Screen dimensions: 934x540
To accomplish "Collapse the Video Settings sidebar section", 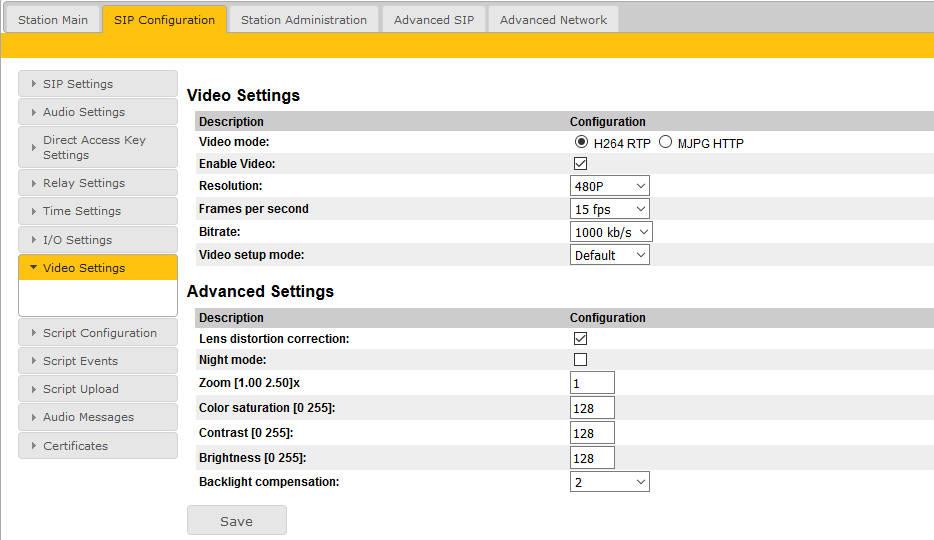I will (x=97, y=268).
